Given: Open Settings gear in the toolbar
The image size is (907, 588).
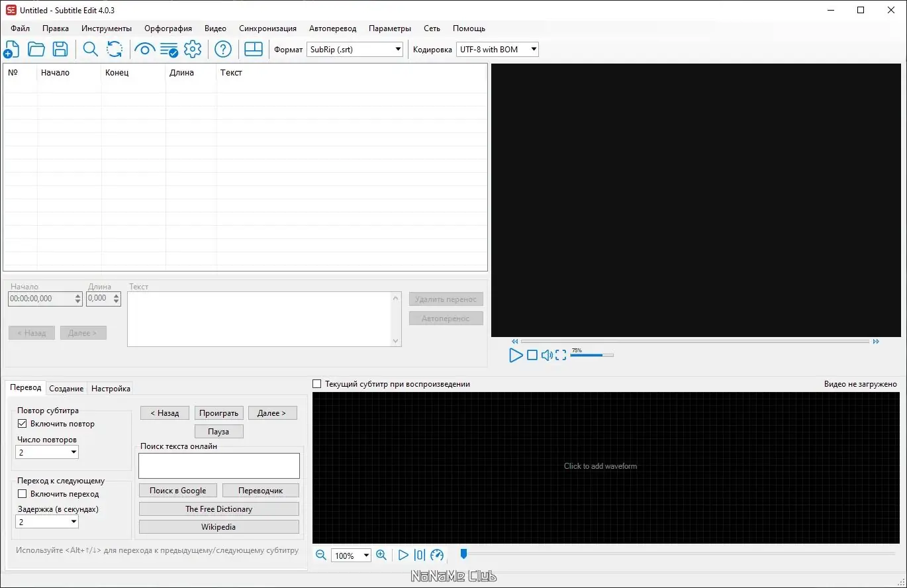Looking at the screenshot, I should pyautogui.click(x=193, y=49).
